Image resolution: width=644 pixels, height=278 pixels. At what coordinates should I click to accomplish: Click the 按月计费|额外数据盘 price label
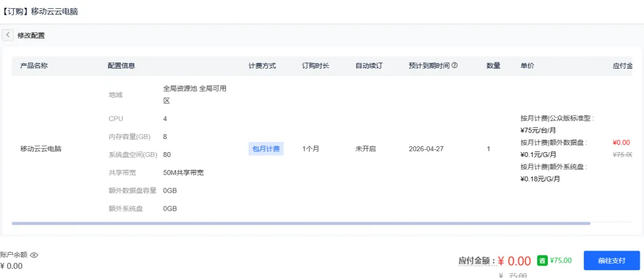554,143
